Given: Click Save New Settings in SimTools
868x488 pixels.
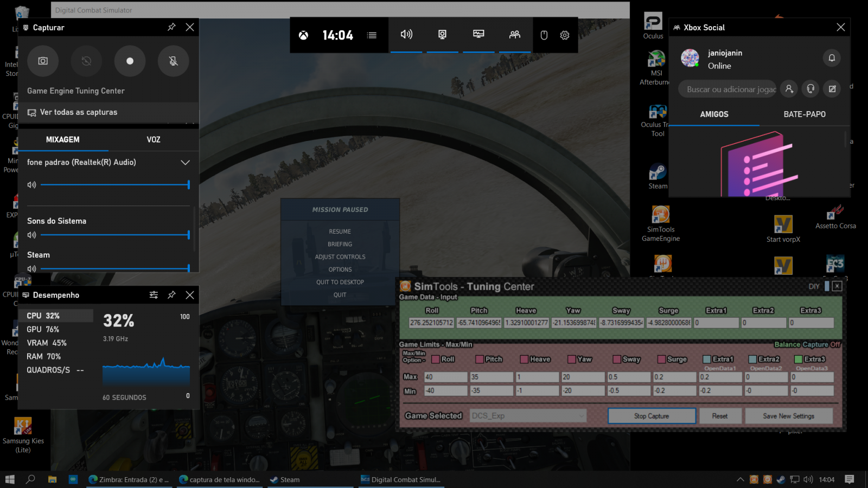Looking at the screenshot, I should pos(788,416).
